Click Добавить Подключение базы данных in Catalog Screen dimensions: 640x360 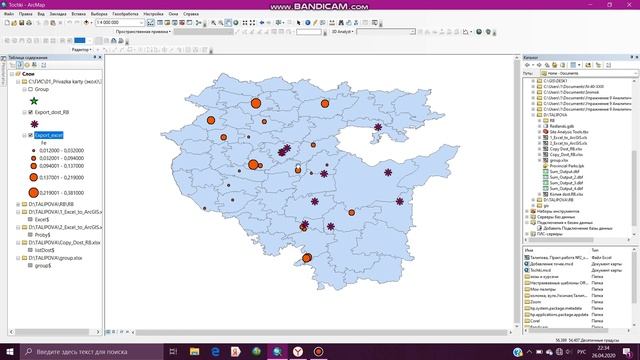[578, 229]
